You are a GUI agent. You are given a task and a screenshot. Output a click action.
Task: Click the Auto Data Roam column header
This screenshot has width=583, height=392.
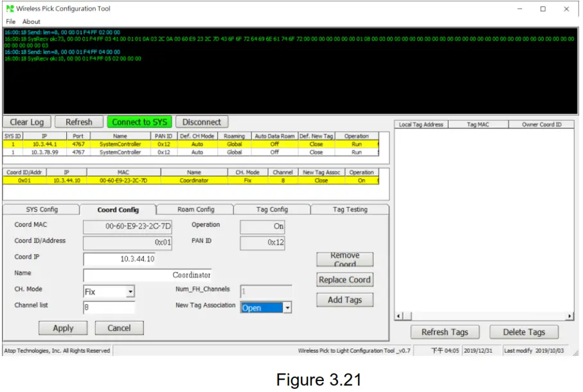[x=274, y=136]
